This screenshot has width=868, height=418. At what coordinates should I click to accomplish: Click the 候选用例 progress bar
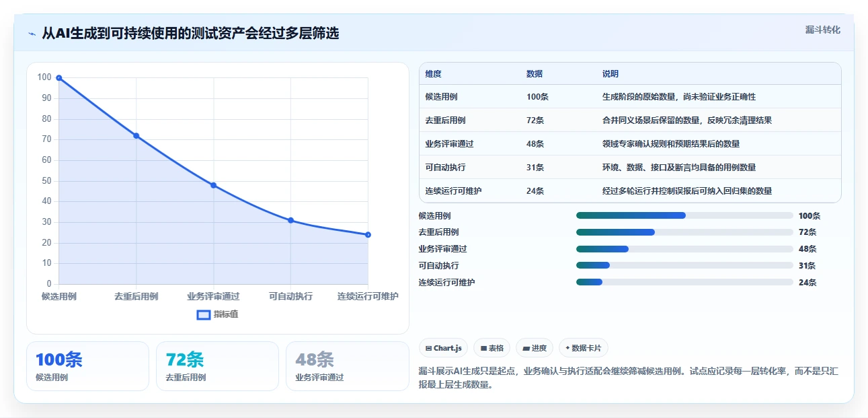tap(684, 215)
